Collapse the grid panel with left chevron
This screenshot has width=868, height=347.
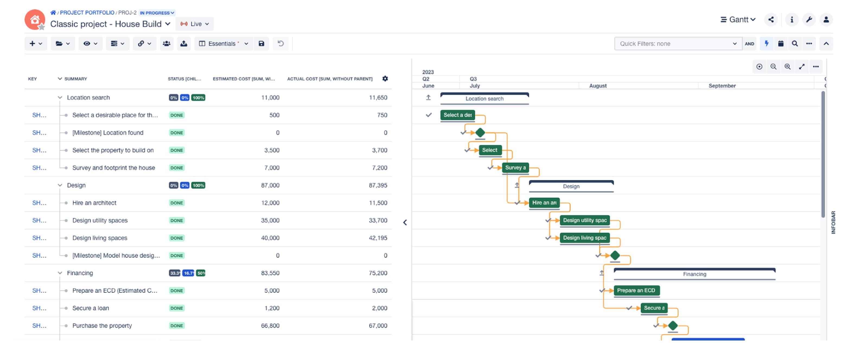click(405, 223)
